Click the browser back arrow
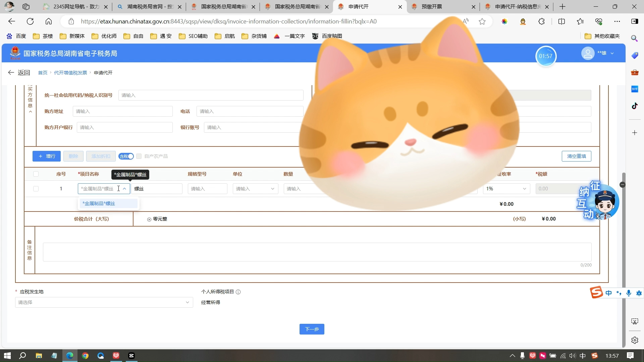 (12, 21)
